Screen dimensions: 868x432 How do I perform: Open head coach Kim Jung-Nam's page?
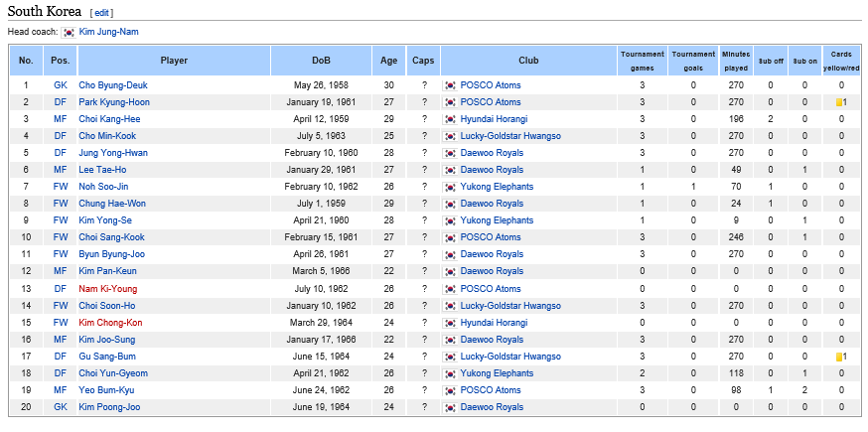tap(108, 32)
